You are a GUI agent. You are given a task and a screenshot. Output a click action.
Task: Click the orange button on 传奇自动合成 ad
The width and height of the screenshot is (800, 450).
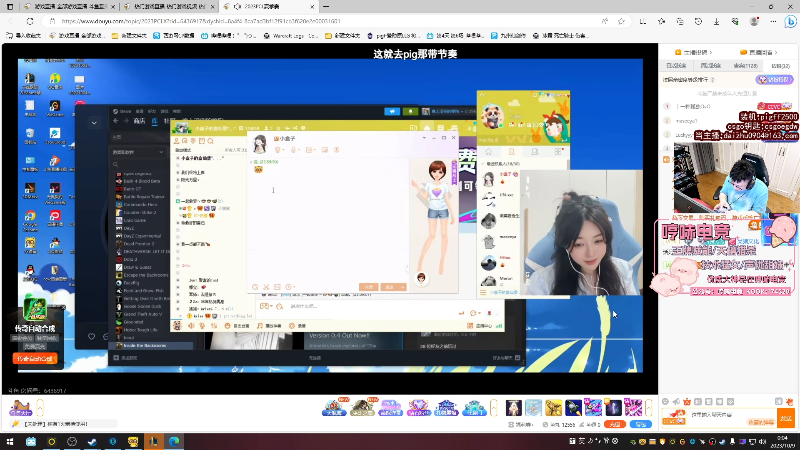click(35, 359)
